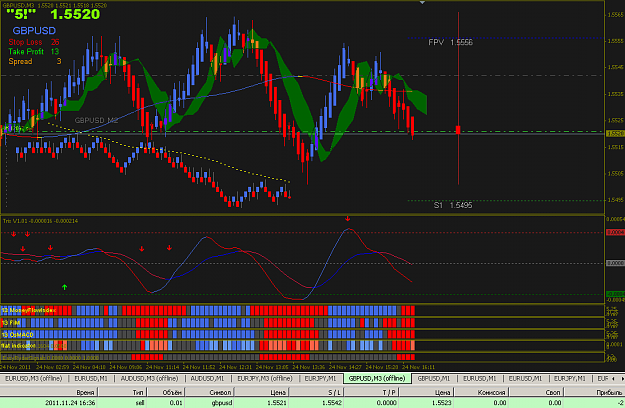Select the red square marker on the vertical line
Screen dimensions: 625x408
pyautogui.click(x=458, y=129)
